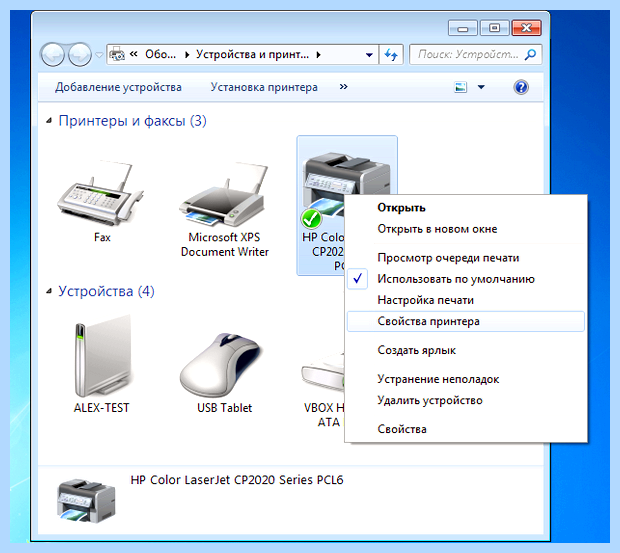Image resolution: width=620 pixels, height=553 pixels.
Task: Select the ALEX-TEST computer device
Action: tap(102, 356)
